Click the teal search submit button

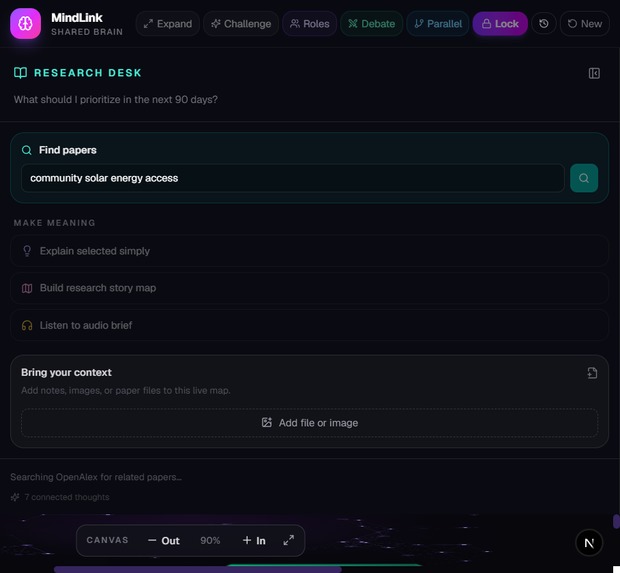pos(584,178)
